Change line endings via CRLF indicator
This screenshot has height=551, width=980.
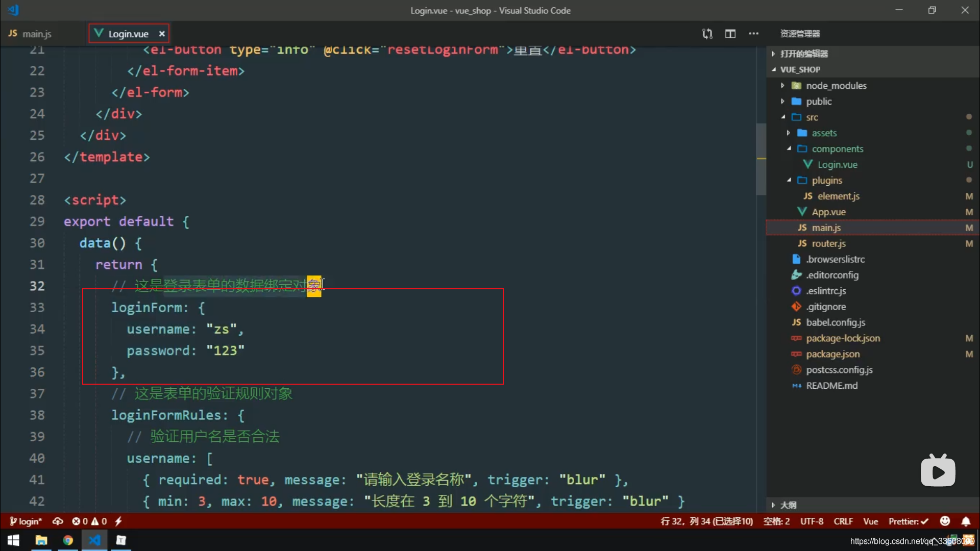pos(843,521)
